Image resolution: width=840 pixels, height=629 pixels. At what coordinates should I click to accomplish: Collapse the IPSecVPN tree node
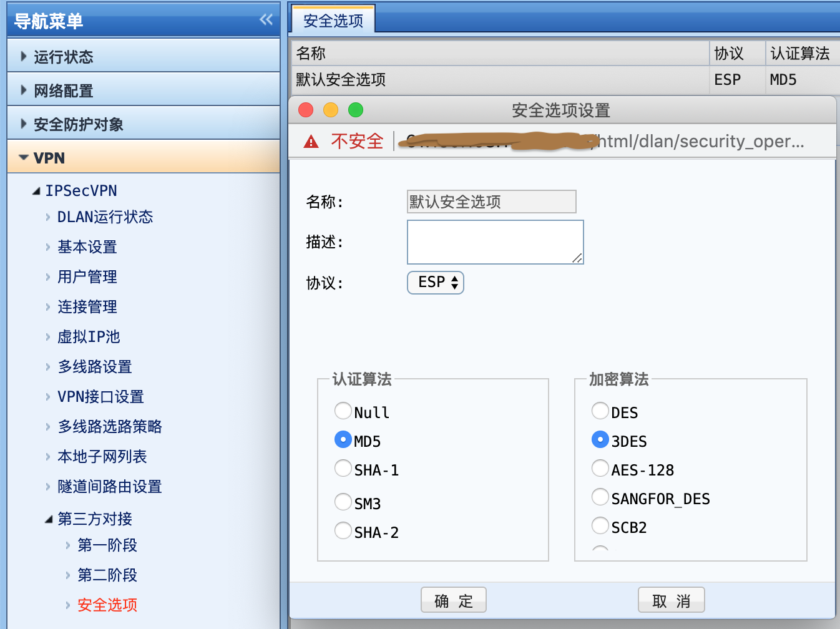37,191
